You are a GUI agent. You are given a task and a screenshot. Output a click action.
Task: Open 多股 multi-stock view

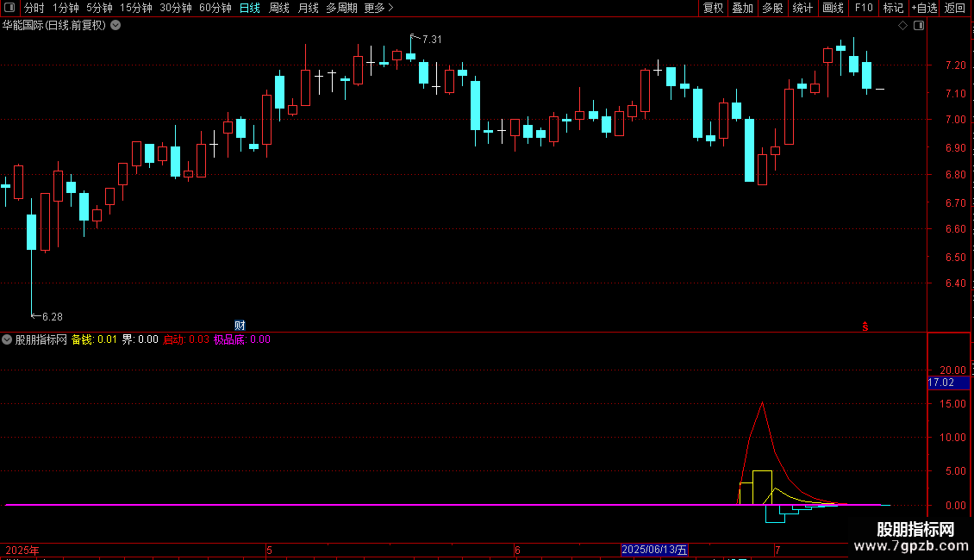(x=772, y=8)
